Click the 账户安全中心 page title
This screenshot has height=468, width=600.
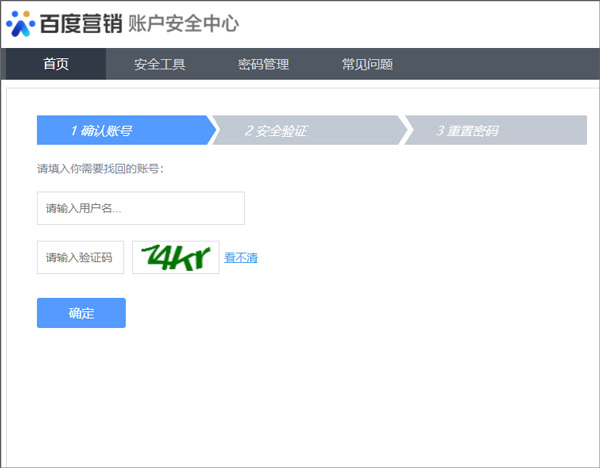pyautogui.click(x=183, y=23)
